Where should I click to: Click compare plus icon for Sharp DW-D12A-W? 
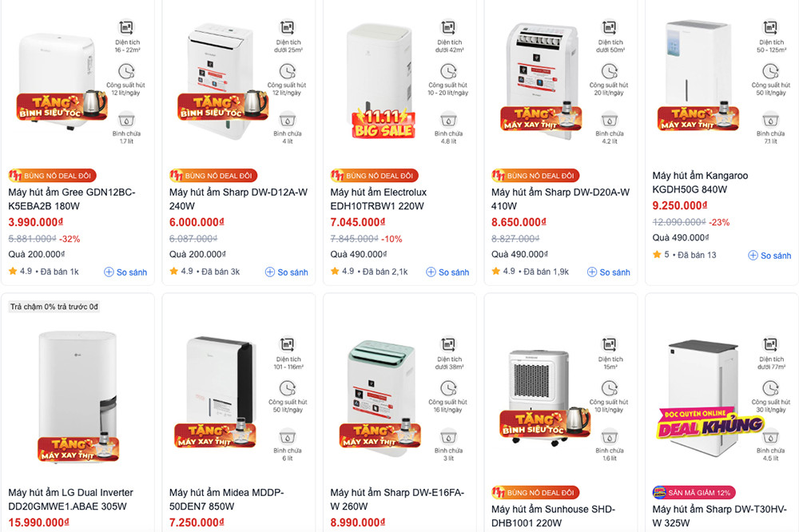pyautogui.click(x=270, y=272)
